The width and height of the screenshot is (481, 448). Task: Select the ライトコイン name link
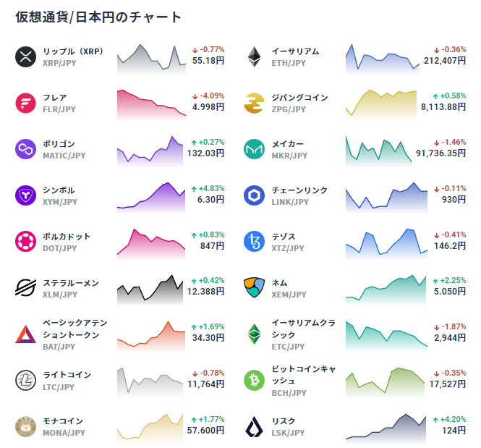(x=67, y=375)
